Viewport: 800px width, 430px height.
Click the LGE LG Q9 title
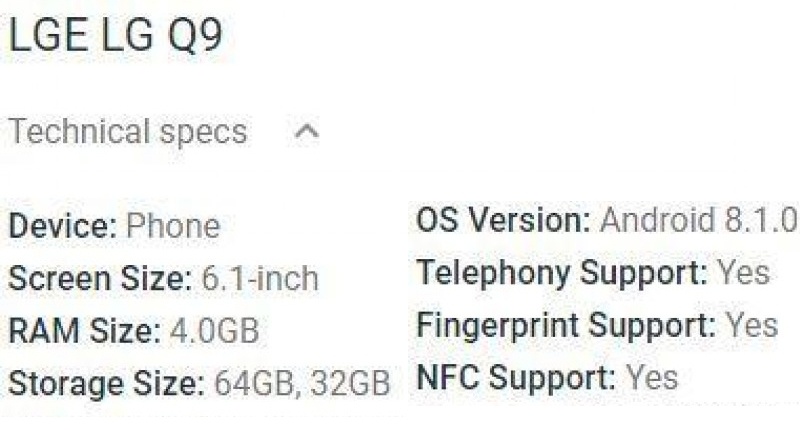115,38
